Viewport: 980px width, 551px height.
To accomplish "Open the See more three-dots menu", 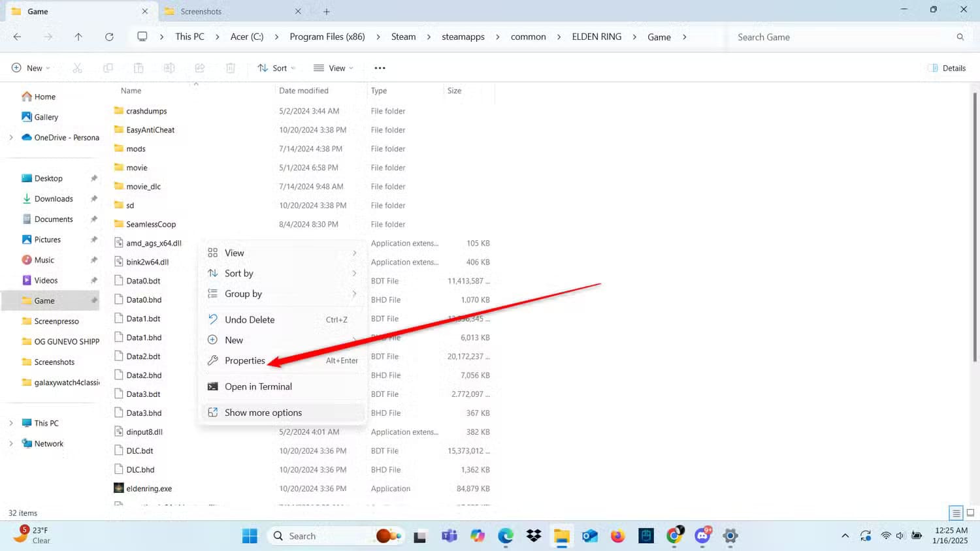I will click(380, 68).
